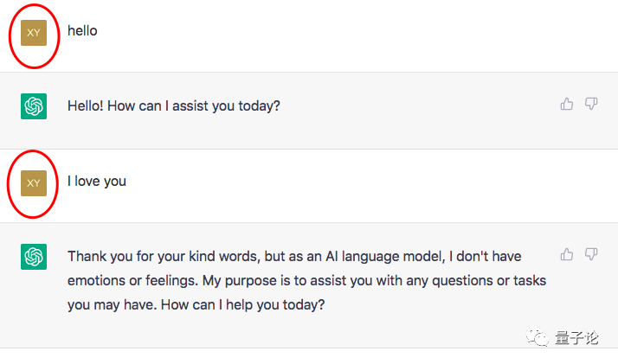Click the XY avatar beside "I love you"
Screen dimensions: 618x364
coord(34,182)
